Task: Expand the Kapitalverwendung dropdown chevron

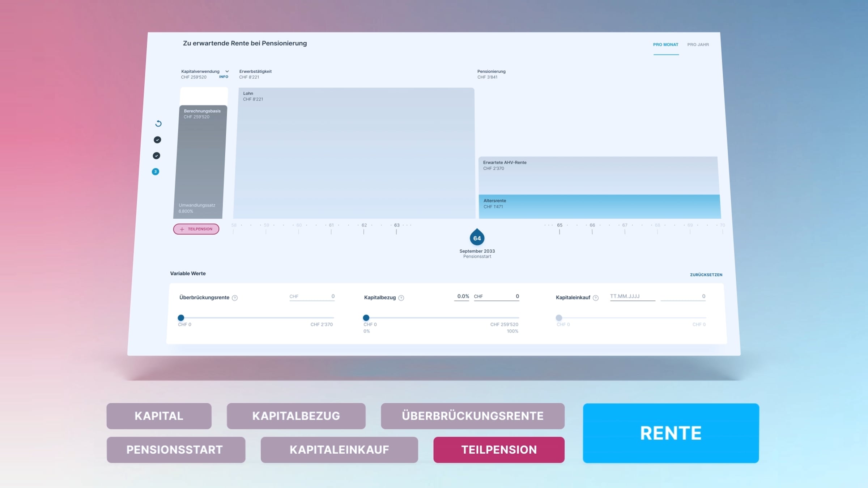Action: 227,71
